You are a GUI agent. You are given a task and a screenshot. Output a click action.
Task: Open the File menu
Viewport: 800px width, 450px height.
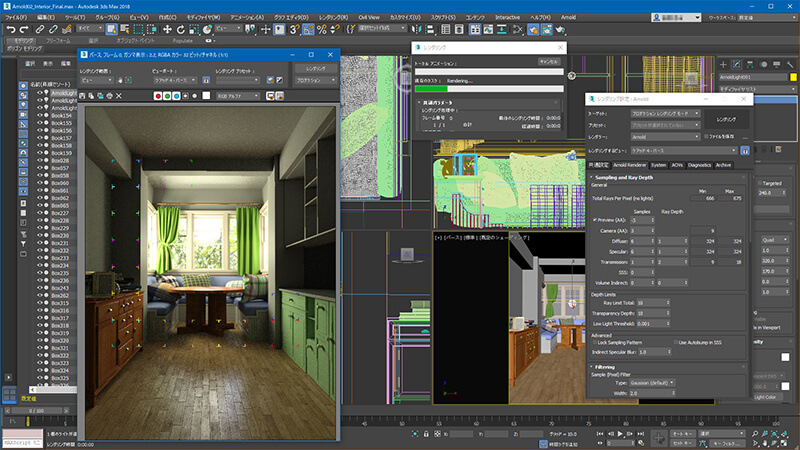16,17
